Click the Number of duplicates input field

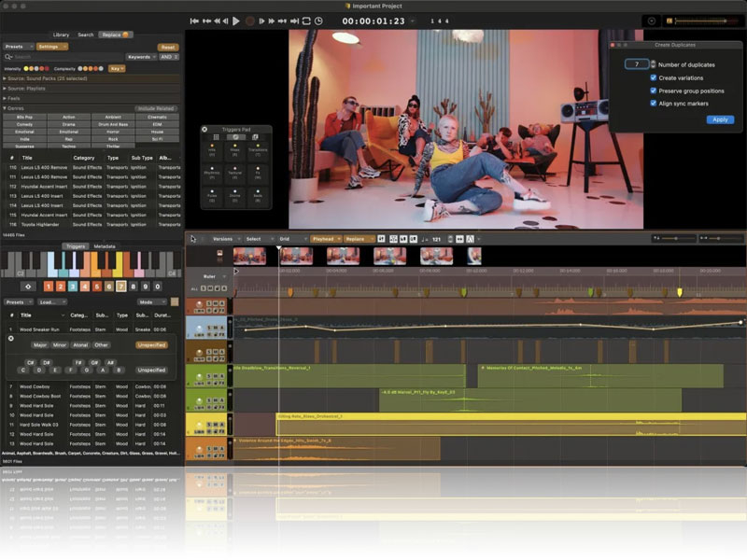(x=635, y=64)
